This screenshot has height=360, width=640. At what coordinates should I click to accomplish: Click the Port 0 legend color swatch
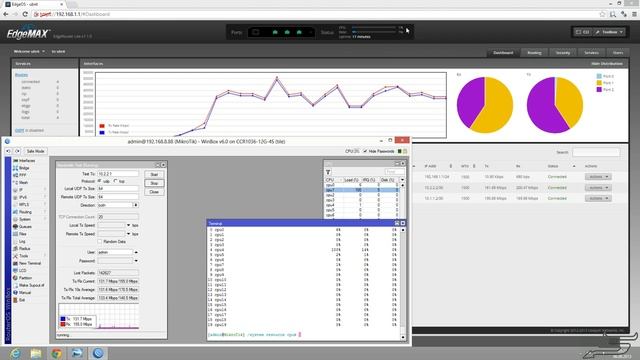pyautogui.click(x=599, y=76)
